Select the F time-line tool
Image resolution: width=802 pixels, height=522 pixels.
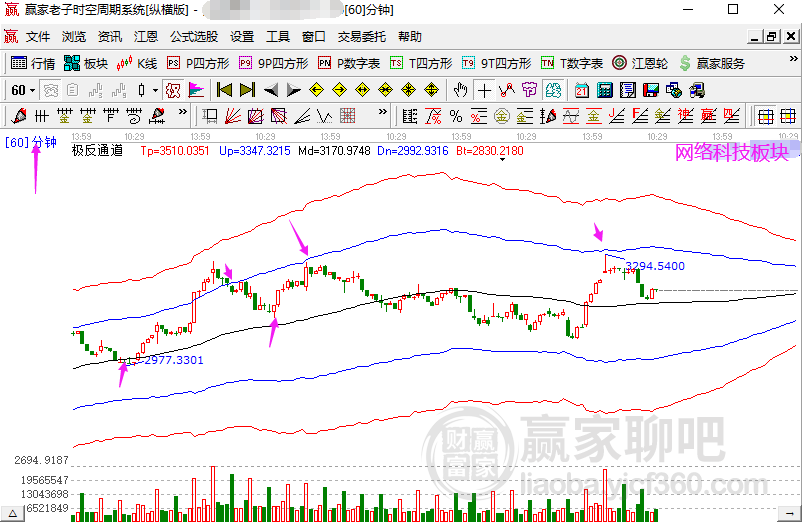pyautogui.click(x=110, y=116)
